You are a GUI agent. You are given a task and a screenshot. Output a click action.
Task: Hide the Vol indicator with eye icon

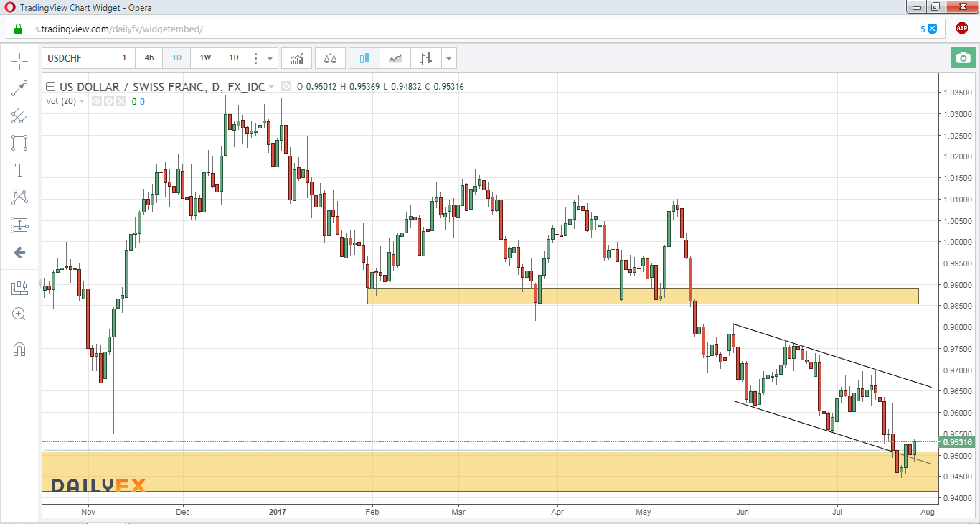[97, 101]
